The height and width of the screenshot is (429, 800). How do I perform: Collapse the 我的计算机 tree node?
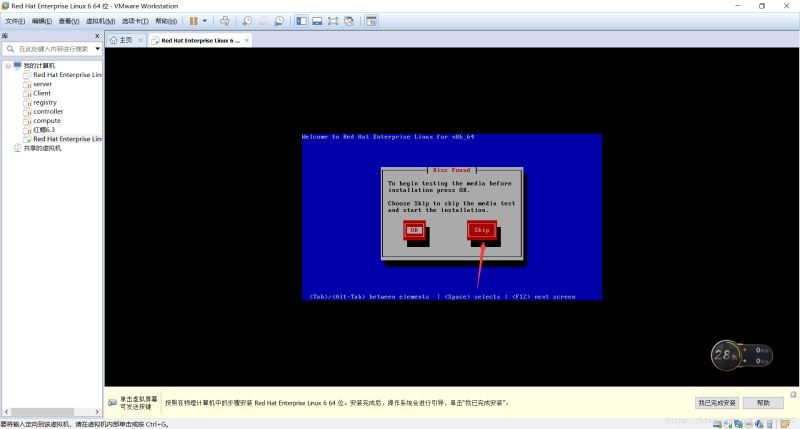[8, 66]
